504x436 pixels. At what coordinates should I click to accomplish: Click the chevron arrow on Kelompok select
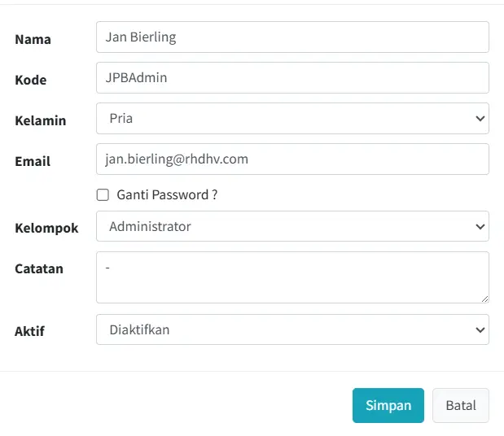tap(479, 227)
